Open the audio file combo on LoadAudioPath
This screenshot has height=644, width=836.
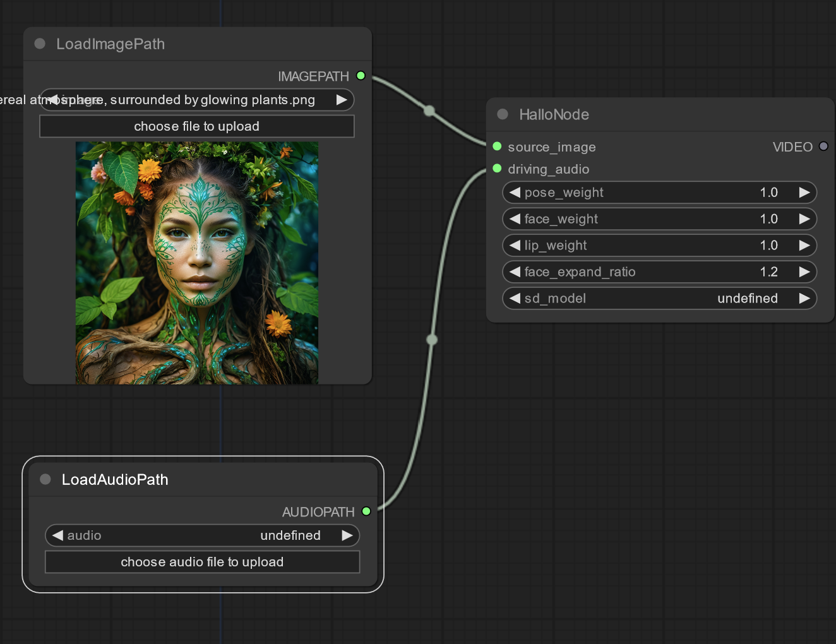click(202, 535)
